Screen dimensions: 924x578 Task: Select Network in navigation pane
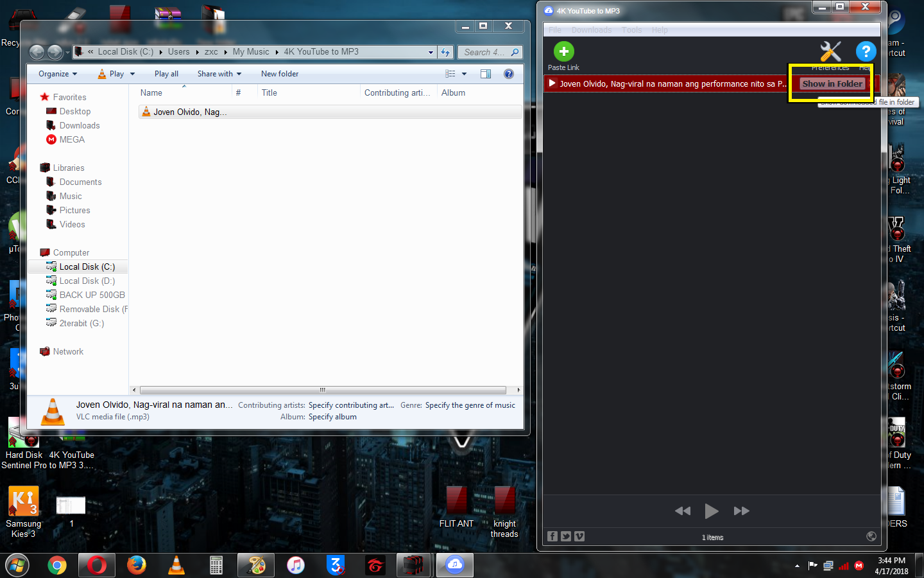click(x=68, y=351)
